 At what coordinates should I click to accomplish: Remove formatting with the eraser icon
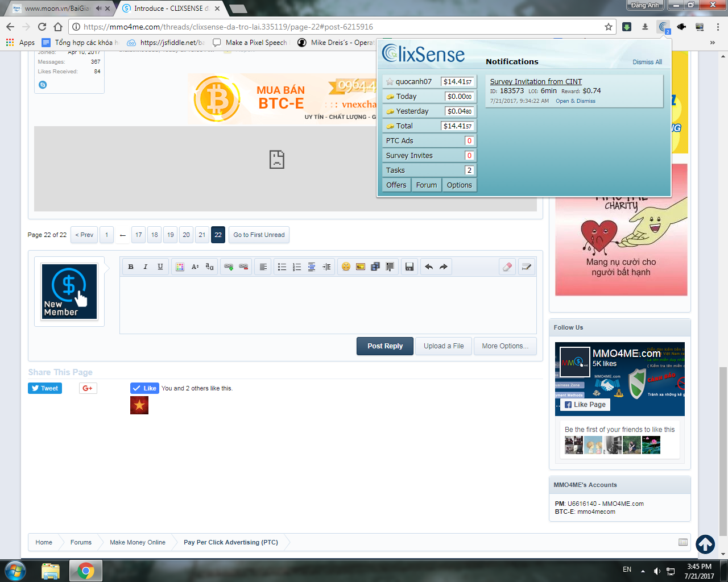tap(507, 267)
